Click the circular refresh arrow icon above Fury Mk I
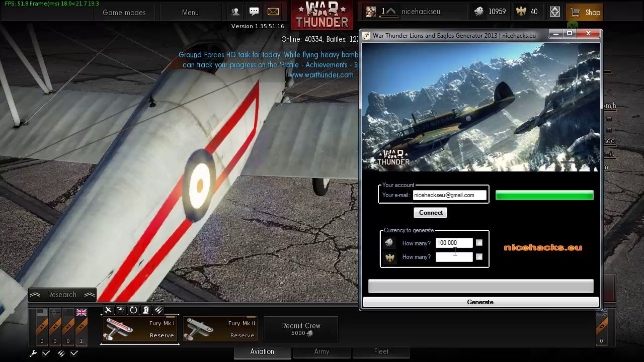This screenshot has height=362, width=644. (133, 310)
